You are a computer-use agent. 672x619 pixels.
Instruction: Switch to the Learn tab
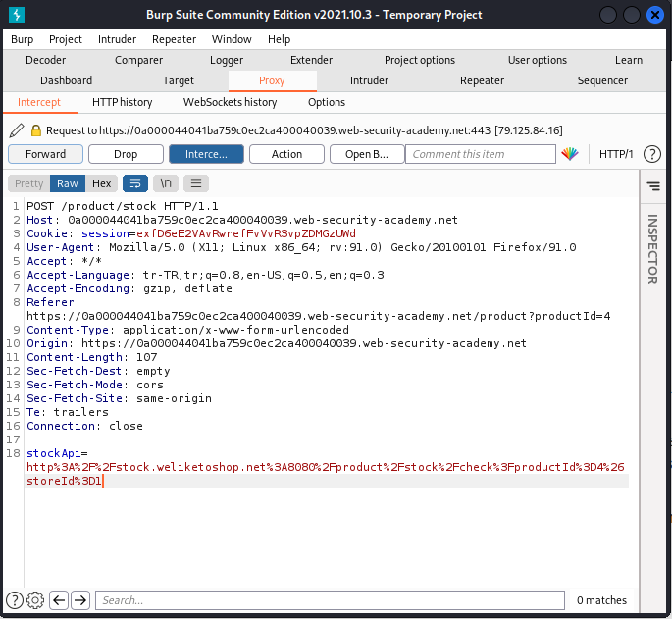[x=629, y=60]
